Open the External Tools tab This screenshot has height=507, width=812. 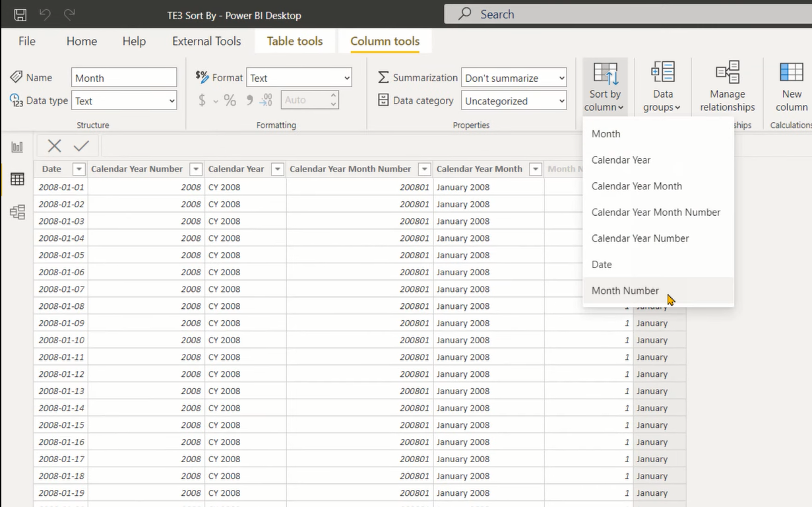(206, 41)
